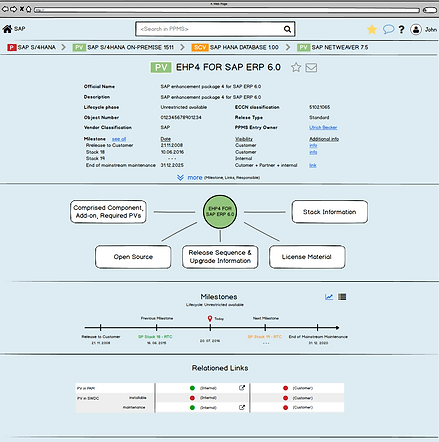Click green PV badge beside title
This screenshot has height=442, width=439.
point(161,67)
